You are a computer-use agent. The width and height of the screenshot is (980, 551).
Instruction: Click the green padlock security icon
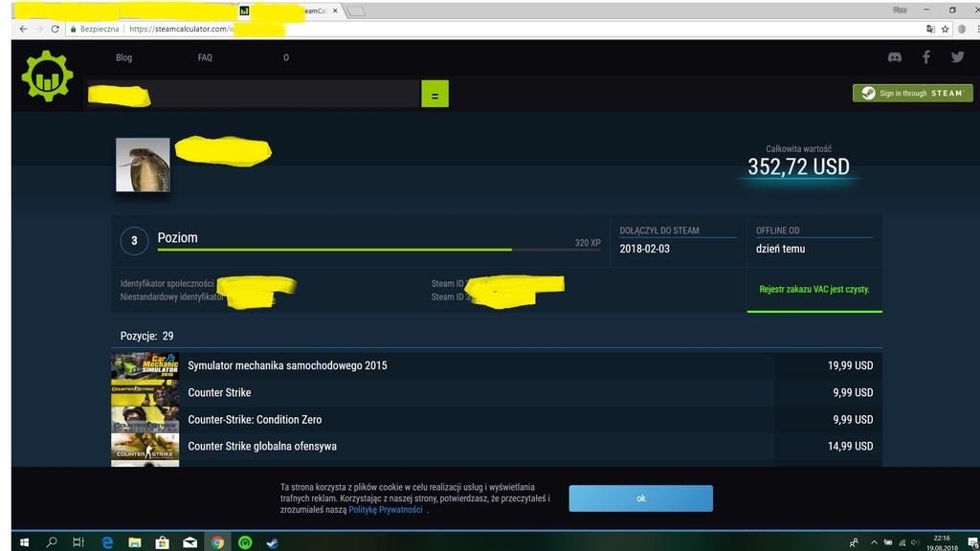[x=73, y=29]
